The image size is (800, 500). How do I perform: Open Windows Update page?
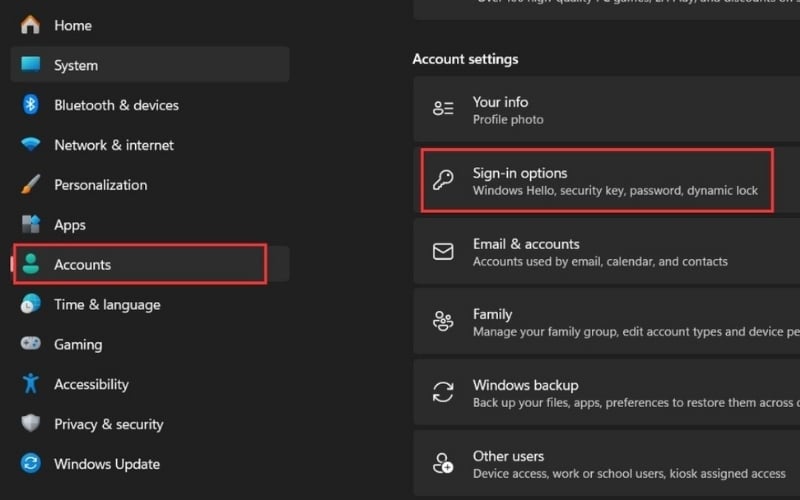150,463
